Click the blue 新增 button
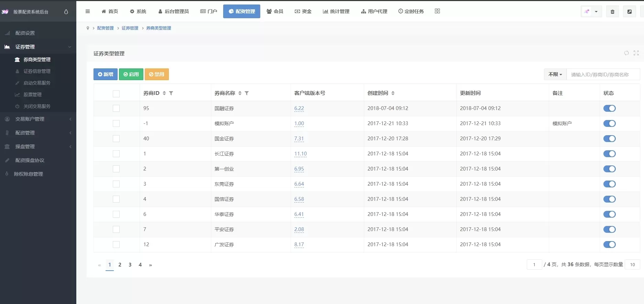644x304 pixels. tap(106, 74)
